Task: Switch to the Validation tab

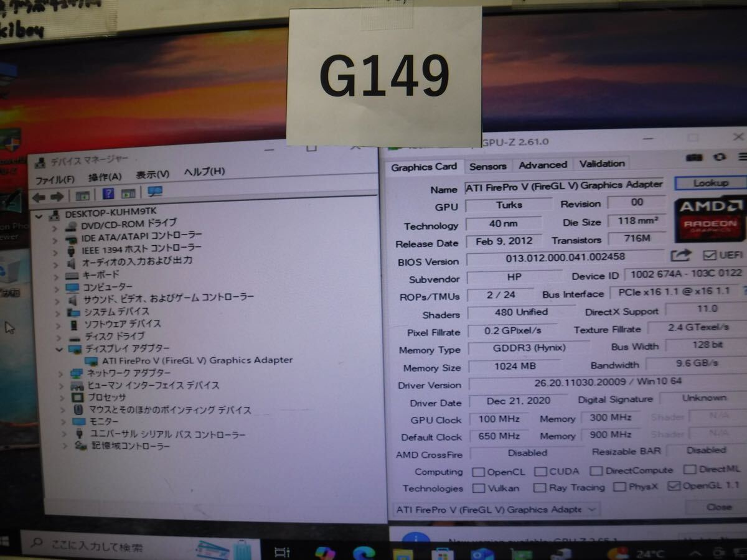Action: (x=602, y=164)
